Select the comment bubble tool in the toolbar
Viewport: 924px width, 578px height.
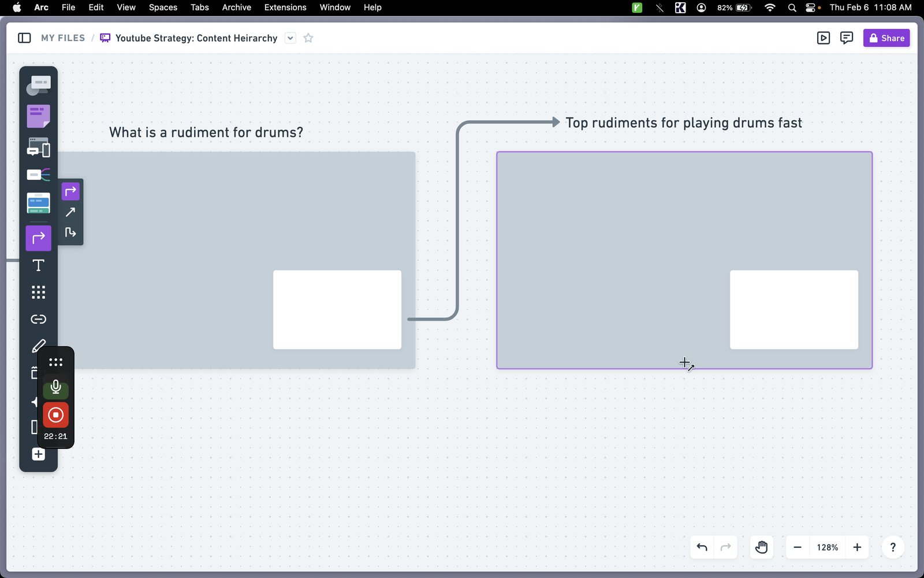(39, 85)
